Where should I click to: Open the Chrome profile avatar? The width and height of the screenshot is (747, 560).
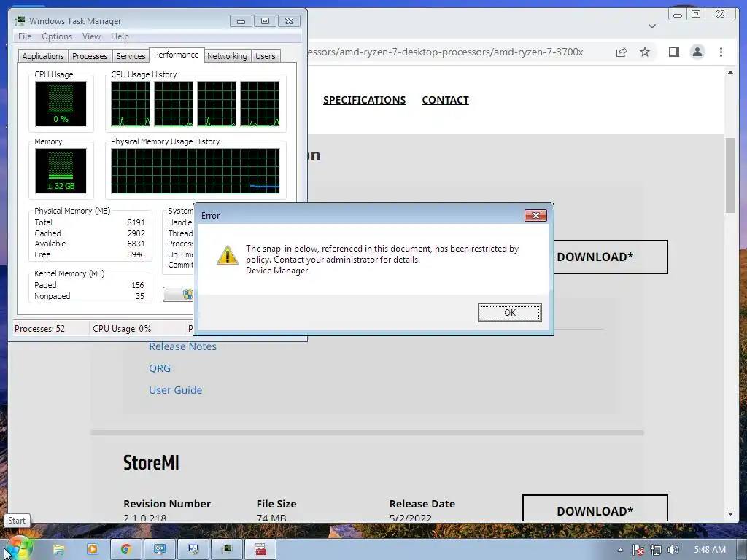point(697,52)
